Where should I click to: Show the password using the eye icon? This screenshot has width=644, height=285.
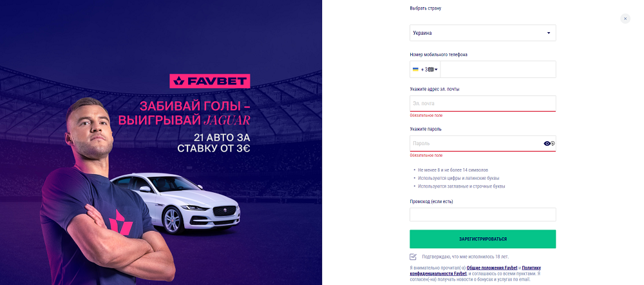[x=547, y=144]
